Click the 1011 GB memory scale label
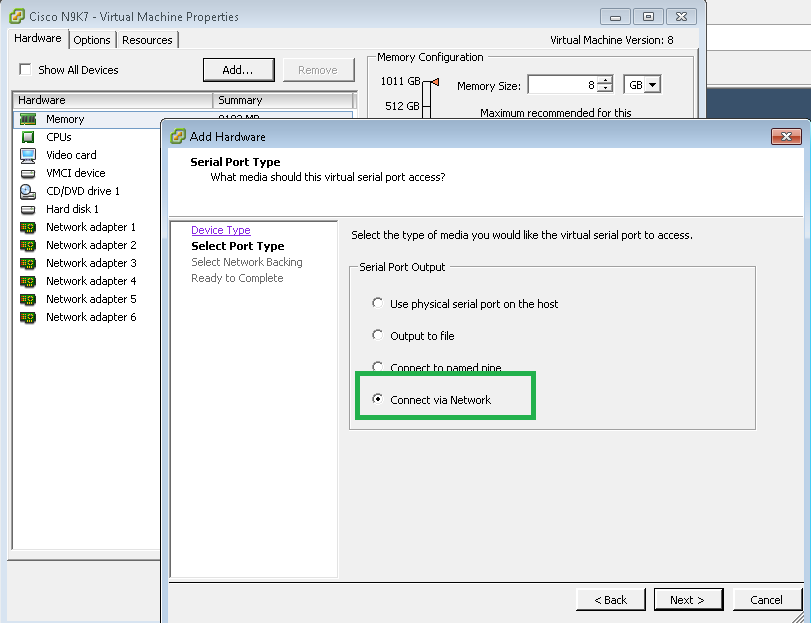Screen dimensions: 811x623 point(400,81)
